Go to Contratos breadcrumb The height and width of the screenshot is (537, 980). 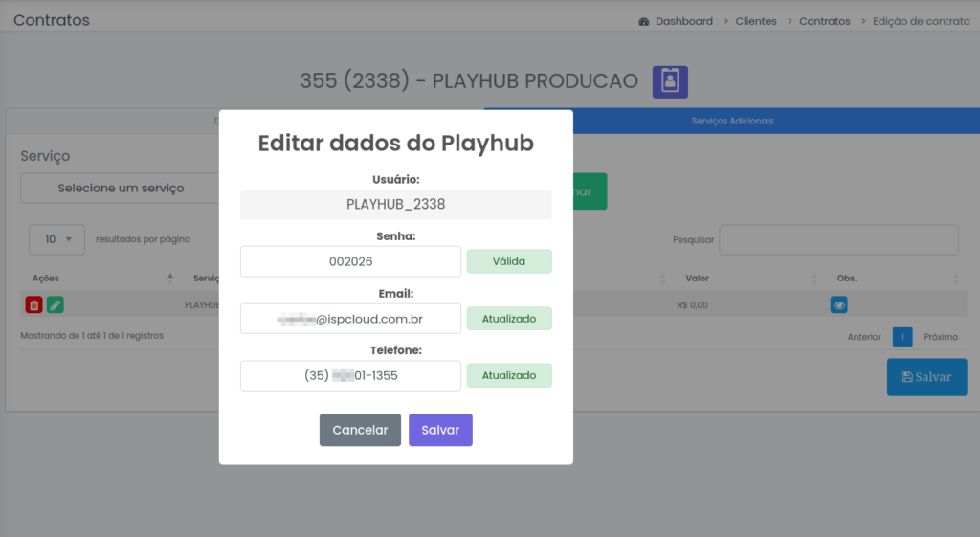(824, 21)
